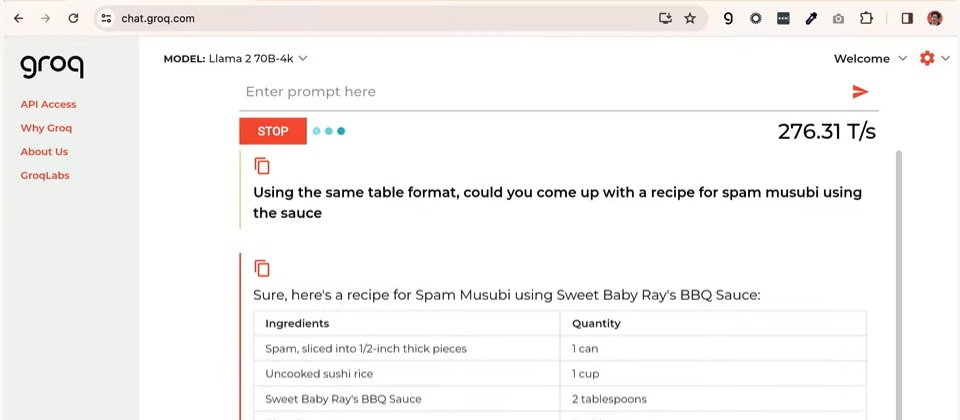This screenshot has width=960, height=420.
Task: Open the eyedropper extension icon
Action: [x=811, y=18]
